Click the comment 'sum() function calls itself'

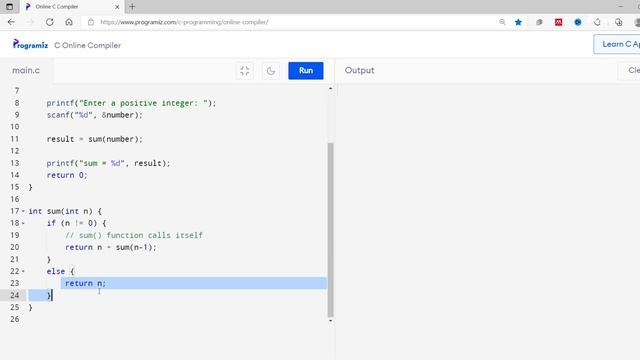[134, 236]
